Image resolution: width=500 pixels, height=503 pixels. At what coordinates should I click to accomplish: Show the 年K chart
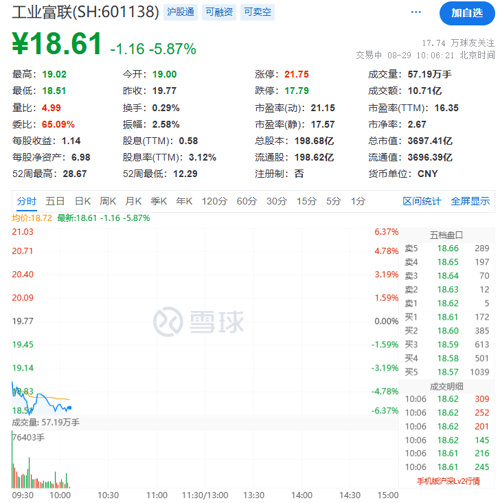pyautogui.click(x=184, y=201)
